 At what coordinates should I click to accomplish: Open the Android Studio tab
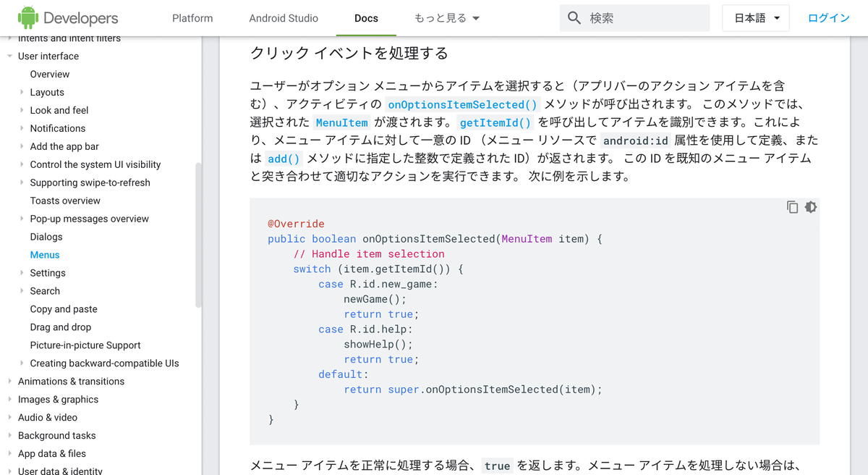click(284, 18)
